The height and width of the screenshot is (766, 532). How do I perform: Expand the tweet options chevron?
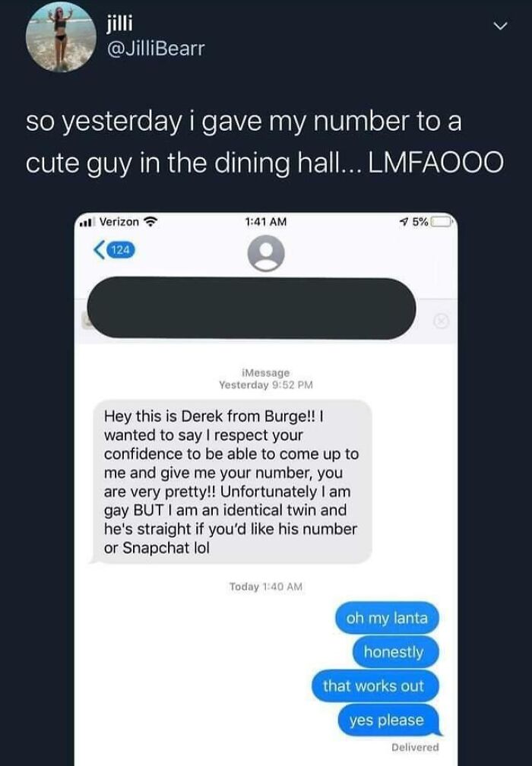pyautogui.click(x=501, y=25)
